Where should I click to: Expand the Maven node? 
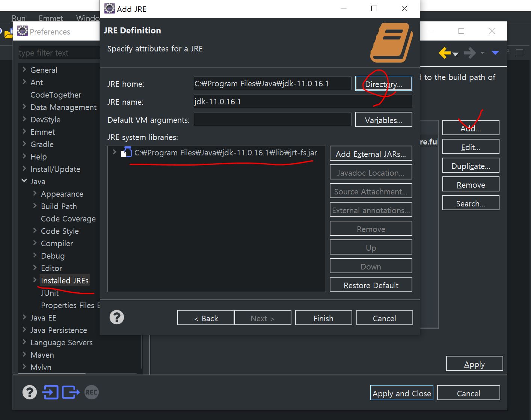(x=24, y=354)
